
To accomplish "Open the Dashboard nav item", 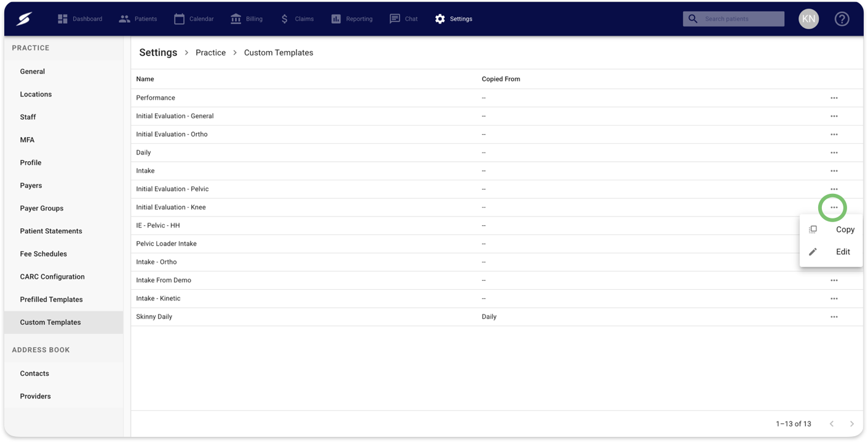I will pyautogui.click(x=80, y=19).
